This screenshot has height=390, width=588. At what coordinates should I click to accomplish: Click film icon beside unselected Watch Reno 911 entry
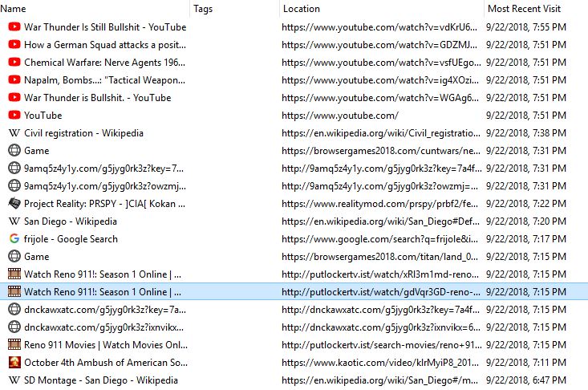(x=14, y=274)
